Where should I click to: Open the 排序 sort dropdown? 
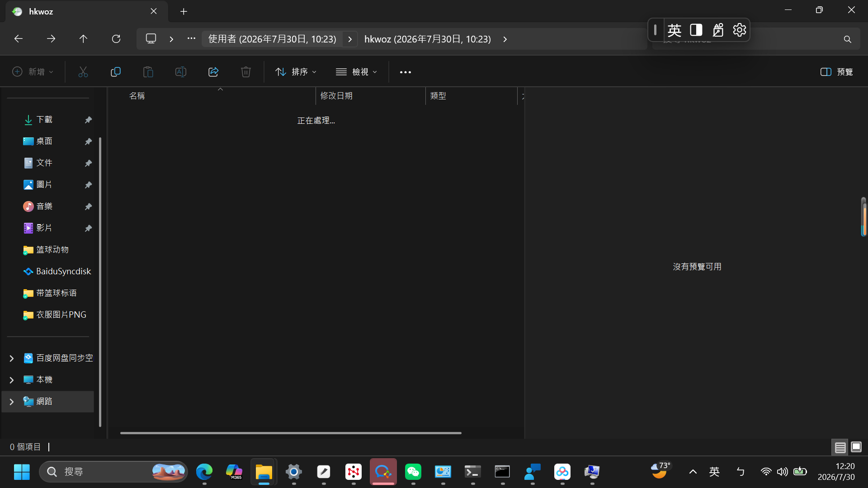pyautogui.click(x=296, y=72)
